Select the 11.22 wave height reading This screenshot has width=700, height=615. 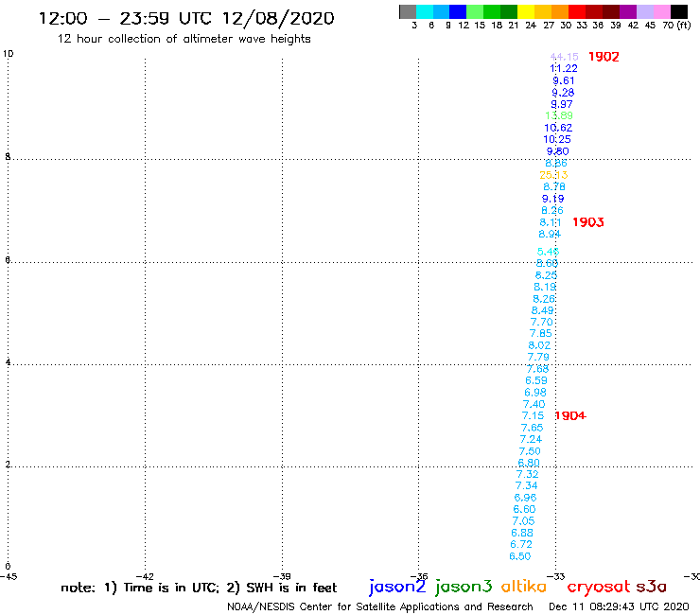click(x=564, y=68)
